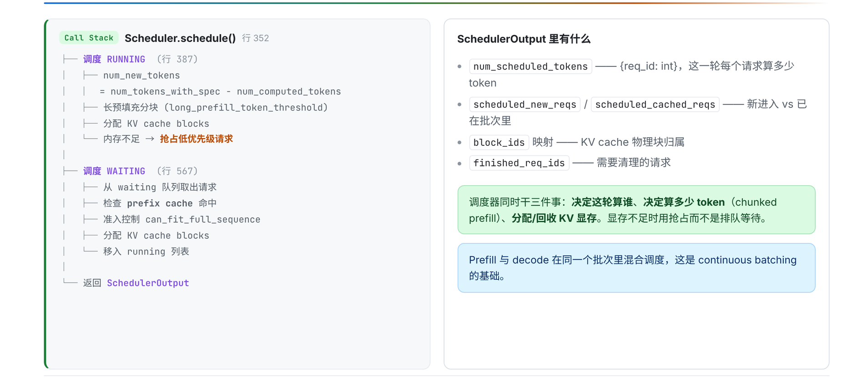
Task: Click the Call Stack badge
Action: [x=89, y=38]
